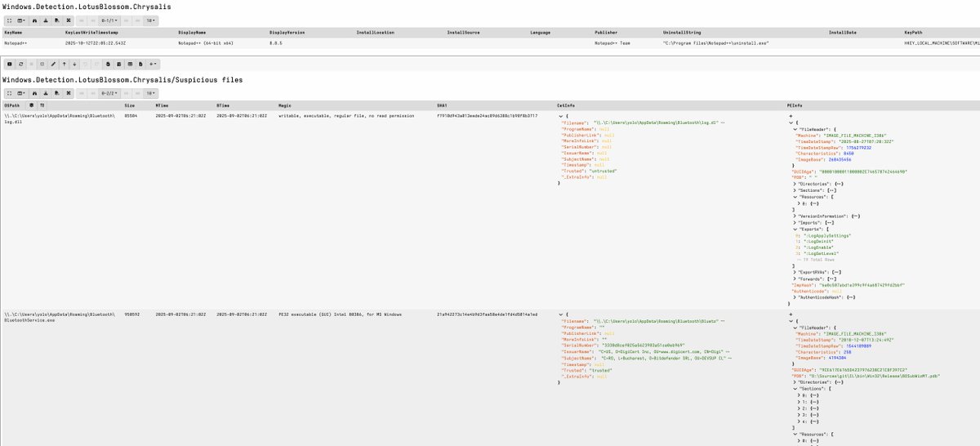The height and width of the screenshot is (446, 980).
Task: Click fullscreen icon in top Chrysalis table toolbar
Action: 9,20
